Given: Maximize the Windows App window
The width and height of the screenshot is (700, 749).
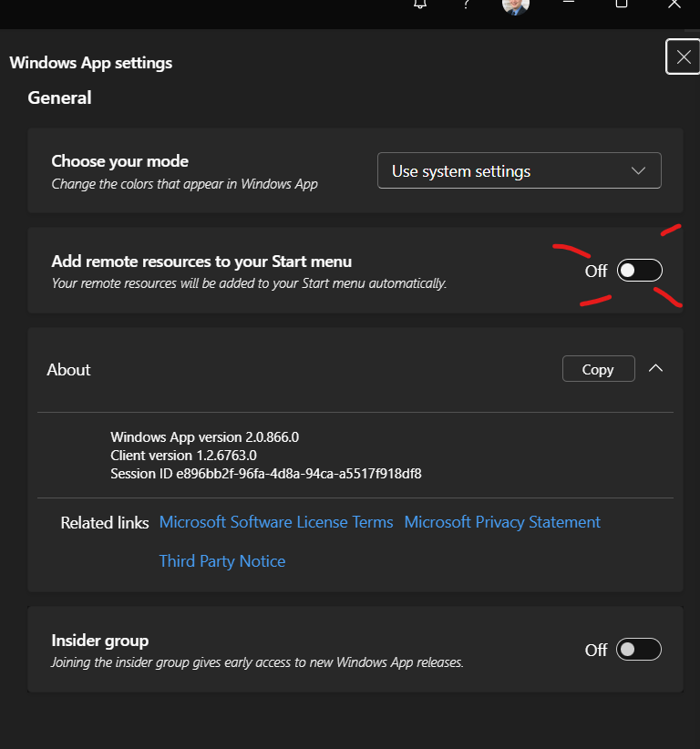Looking at the screenshot, I should 622,4.
